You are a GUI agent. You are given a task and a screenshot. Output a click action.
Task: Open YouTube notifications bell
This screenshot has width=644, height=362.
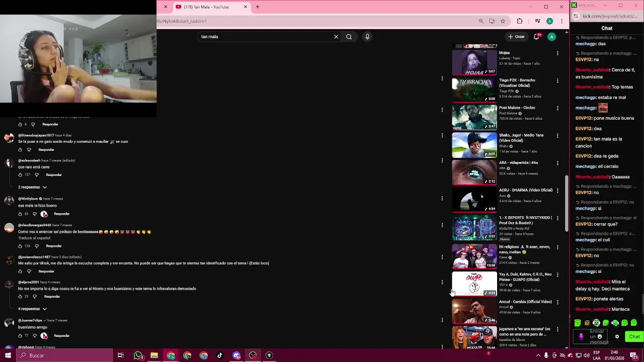(x=537, y=37)
